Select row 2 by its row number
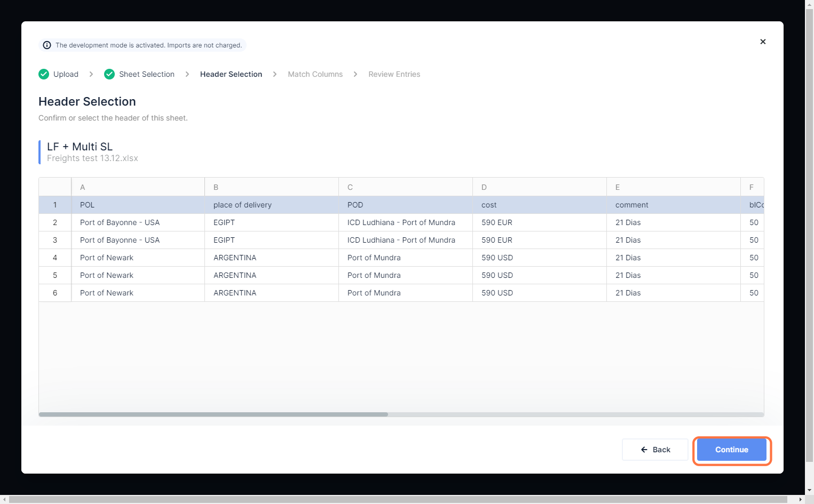Screen dimensions: 814x504 tap(55, 222)
